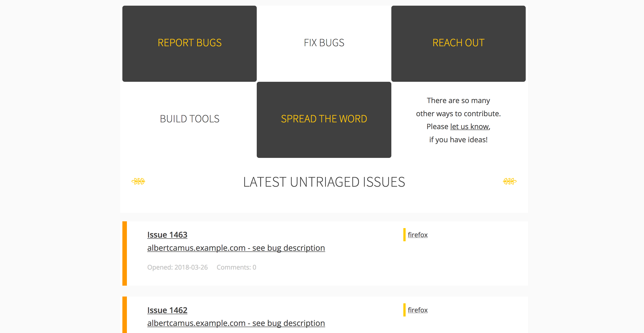Image resolution: width=644 pixels, height=333 pixels.
Task: Open albertcamus.example.com bug description for Issue 1463
Action: (x=236, y=248)
